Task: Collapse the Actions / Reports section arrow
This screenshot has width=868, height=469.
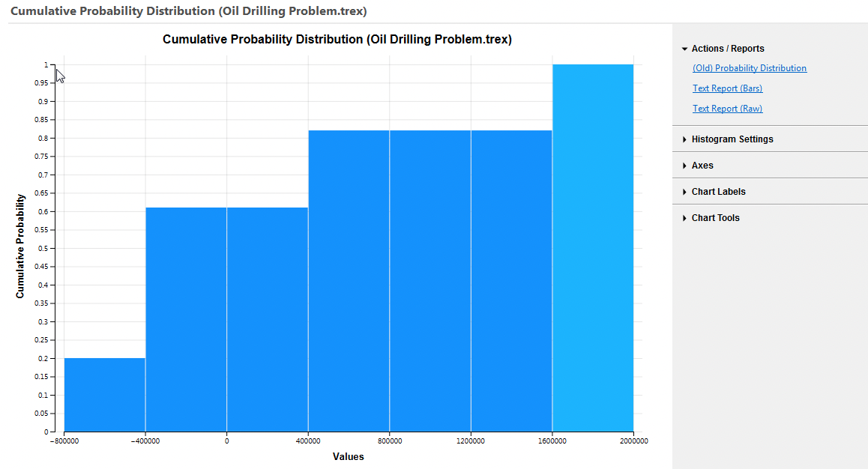Action: click(684, 48)
